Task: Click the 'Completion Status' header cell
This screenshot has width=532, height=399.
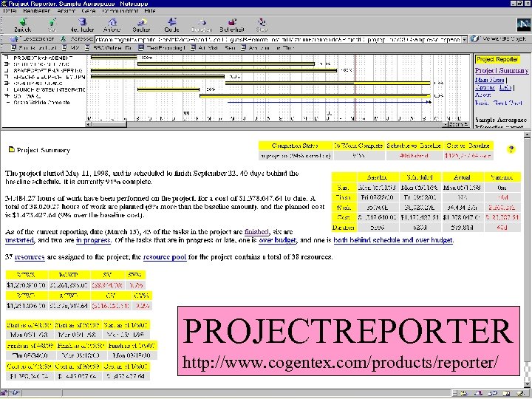Action: tap(295, 146)
